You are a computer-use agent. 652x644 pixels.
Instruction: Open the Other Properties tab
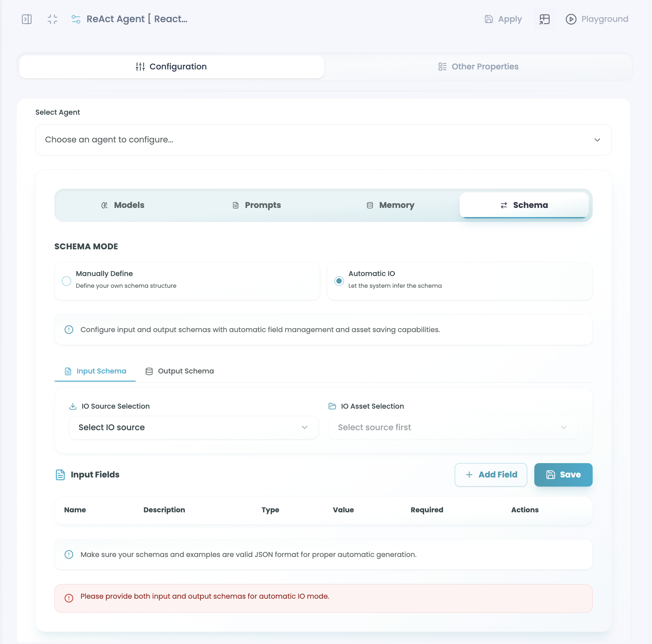tap(478, 67)
